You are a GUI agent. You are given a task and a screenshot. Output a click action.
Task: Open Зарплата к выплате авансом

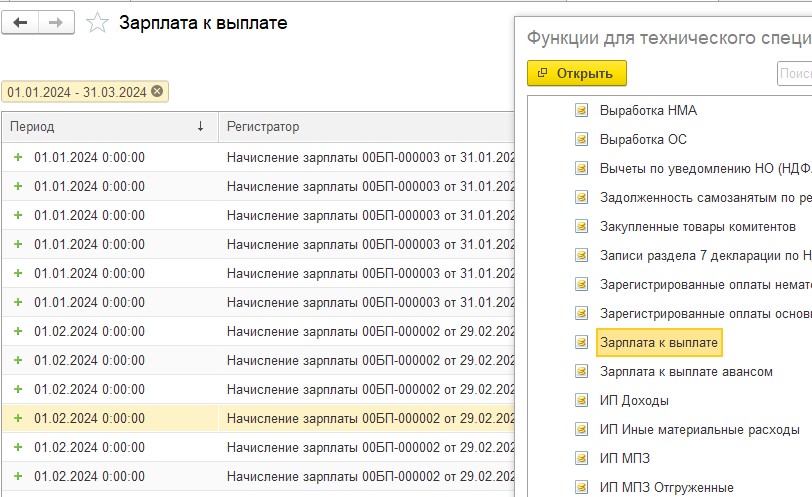pos(686,372)
